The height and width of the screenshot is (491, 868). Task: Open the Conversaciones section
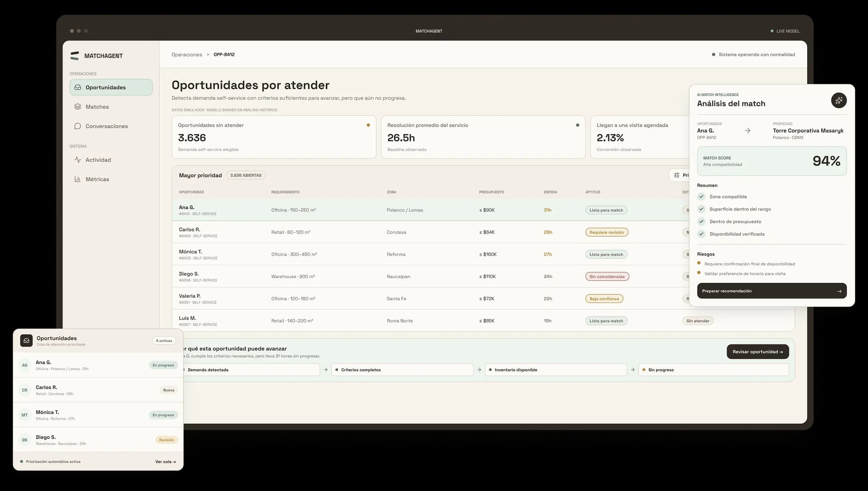[111, 126]
